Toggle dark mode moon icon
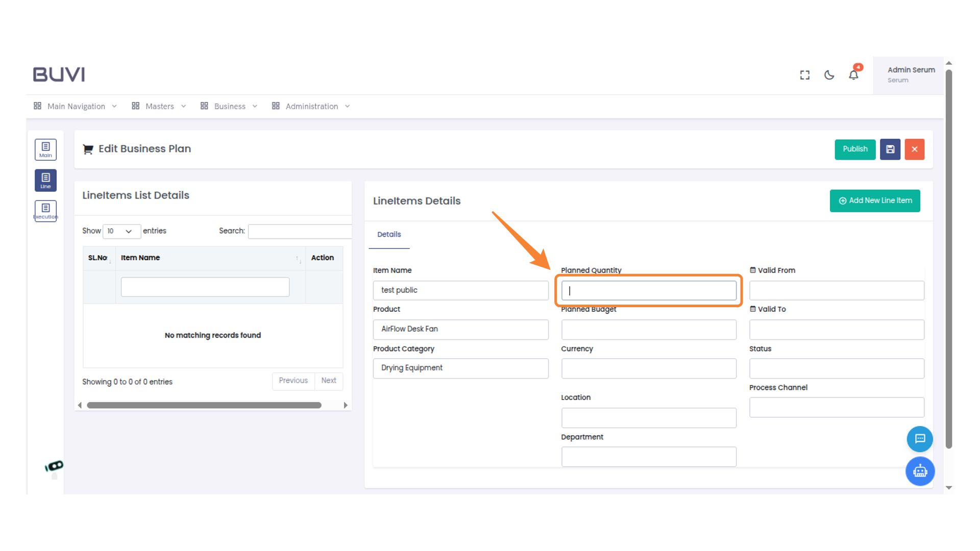 [x=829, y=75]
